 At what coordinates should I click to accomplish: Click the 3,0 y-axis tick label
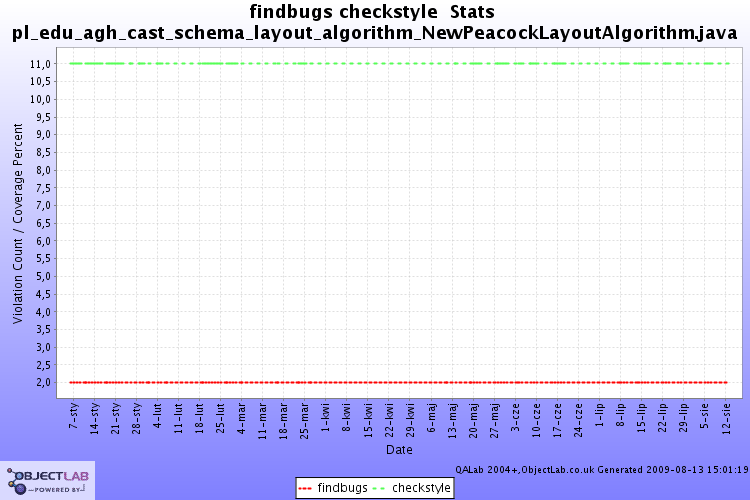click(x=43, y=347)
